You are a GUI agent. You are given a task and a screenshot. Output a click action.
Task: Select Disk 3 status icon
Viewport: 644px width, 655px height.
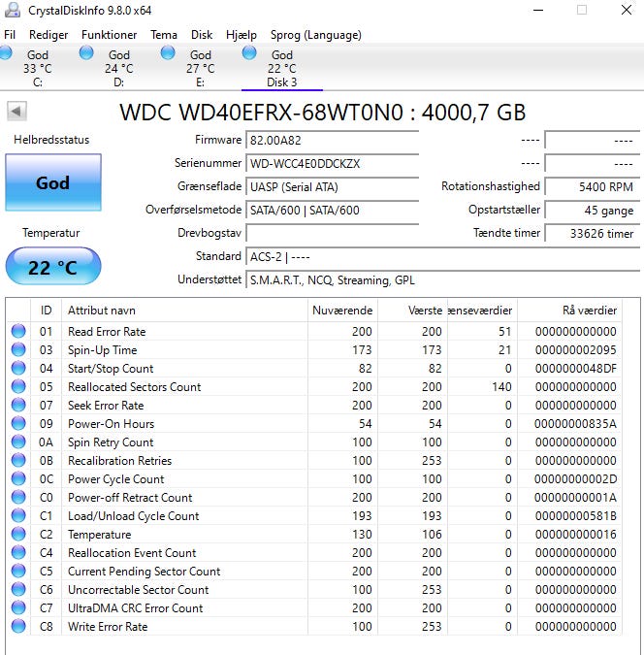250,52
